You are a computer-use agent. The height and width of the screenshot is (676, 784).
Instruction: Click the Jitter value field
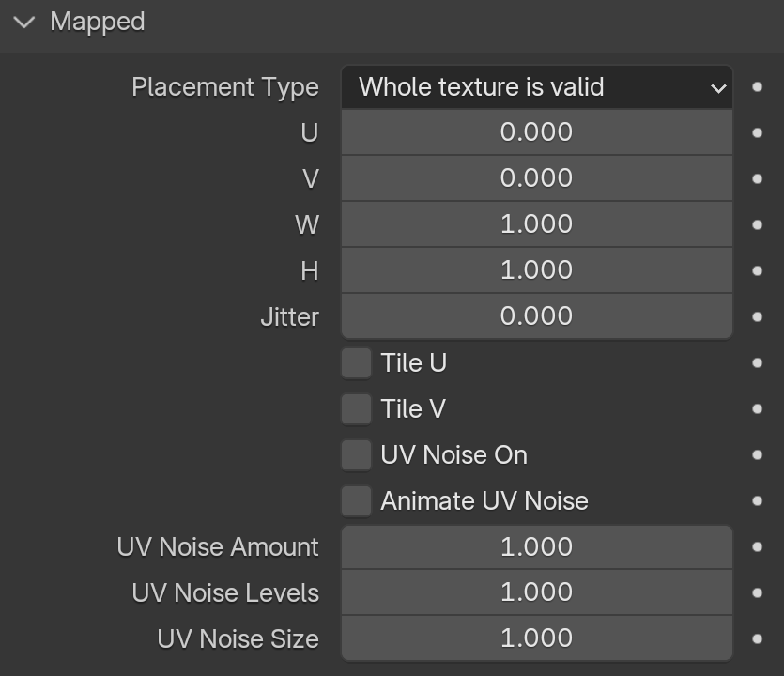click(x=537, y=316)
